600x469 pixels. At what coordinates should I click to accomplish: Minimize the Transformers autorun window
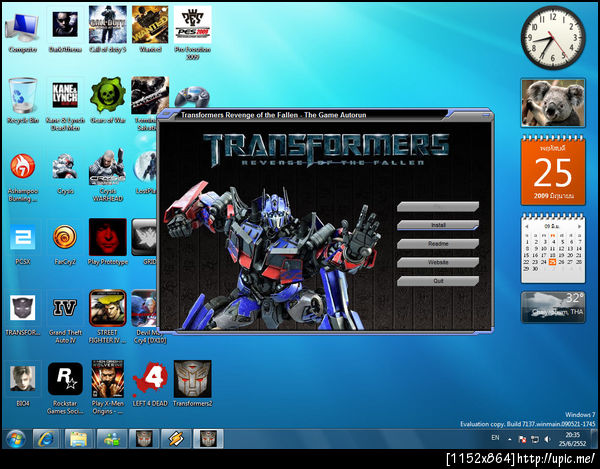point(486,115)
